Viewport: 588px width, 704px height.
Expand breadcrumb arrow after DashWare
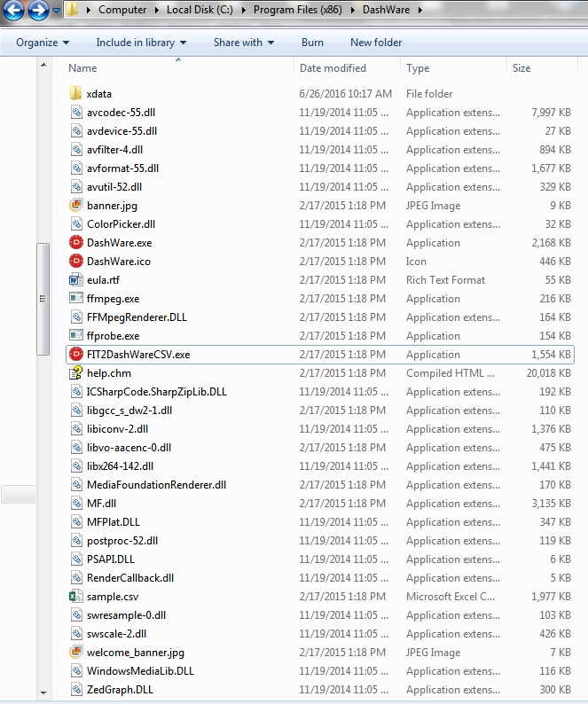click(x=420, y=10)
